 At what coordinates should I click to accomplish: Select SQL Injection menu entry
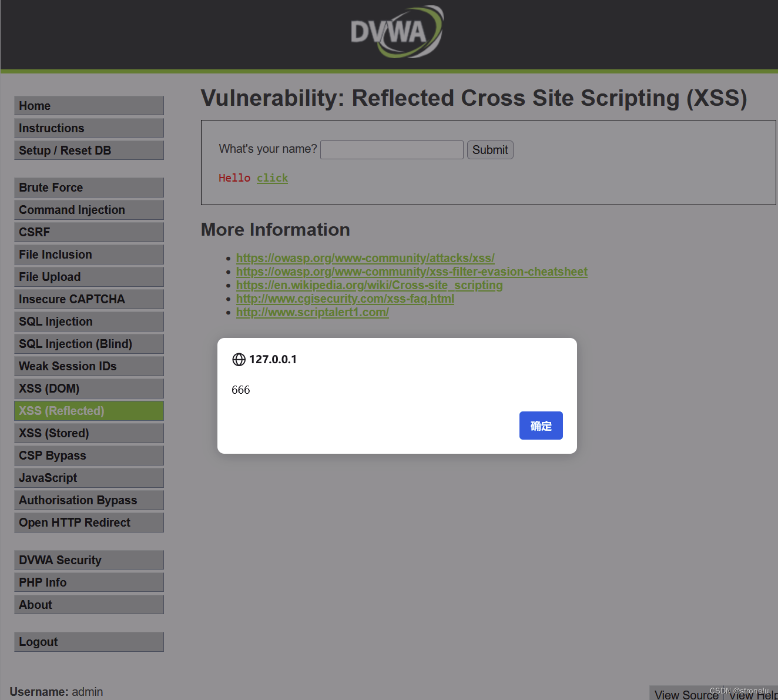pyautogui.click(x=89, y=321)
